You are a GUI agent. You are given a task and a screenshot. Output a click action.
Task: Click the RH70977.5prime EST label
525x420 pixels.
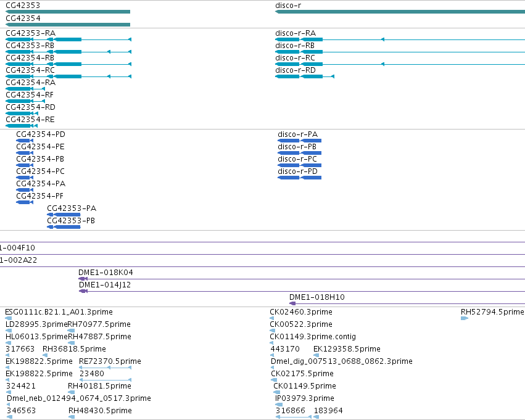click(x=99, y=324)
